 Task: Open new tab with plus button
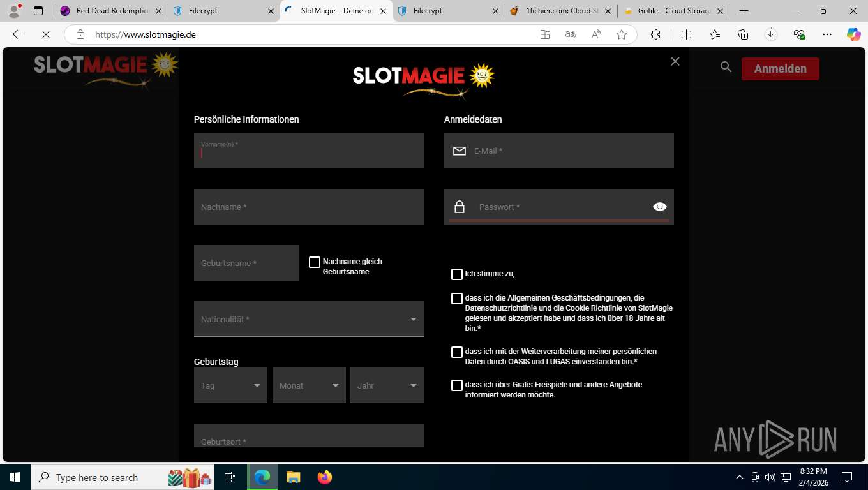click(744, 11)
